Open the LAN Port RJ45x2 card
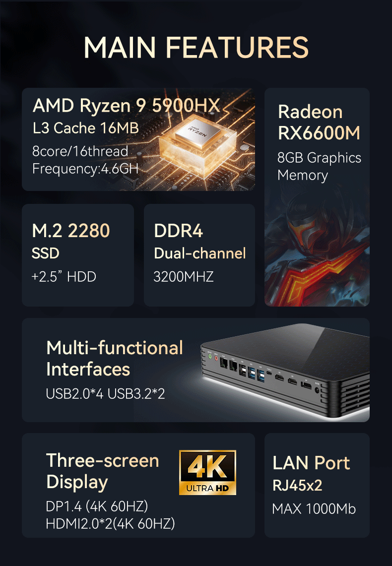392x566 pixels. point(317,485)
